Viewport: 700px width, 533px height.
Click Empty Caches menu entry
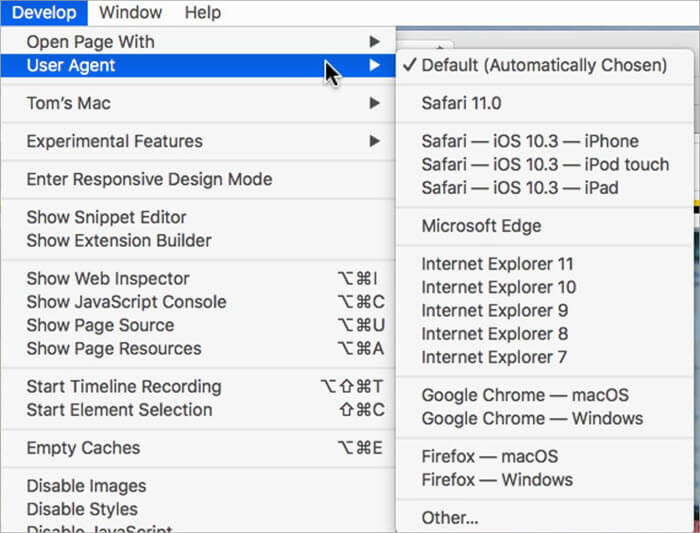coord(83,448)
